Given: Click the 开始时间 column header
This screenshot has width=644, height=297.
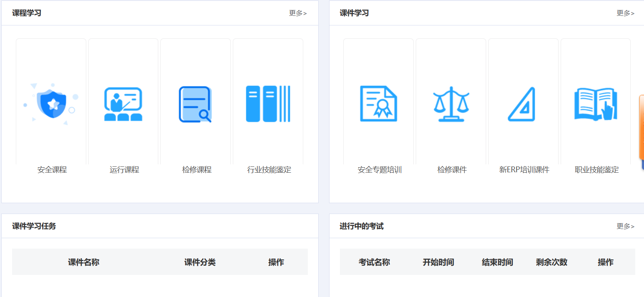Looking at the screenshot, I should pyautogui.click(x=438, y=262).
